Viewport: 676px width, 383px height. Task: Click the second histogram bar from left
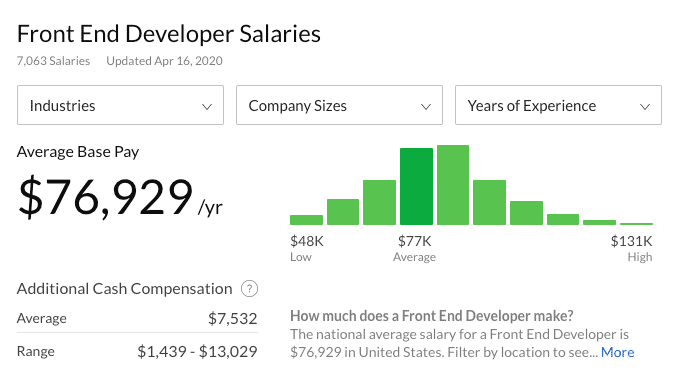(x=343, y=212)
